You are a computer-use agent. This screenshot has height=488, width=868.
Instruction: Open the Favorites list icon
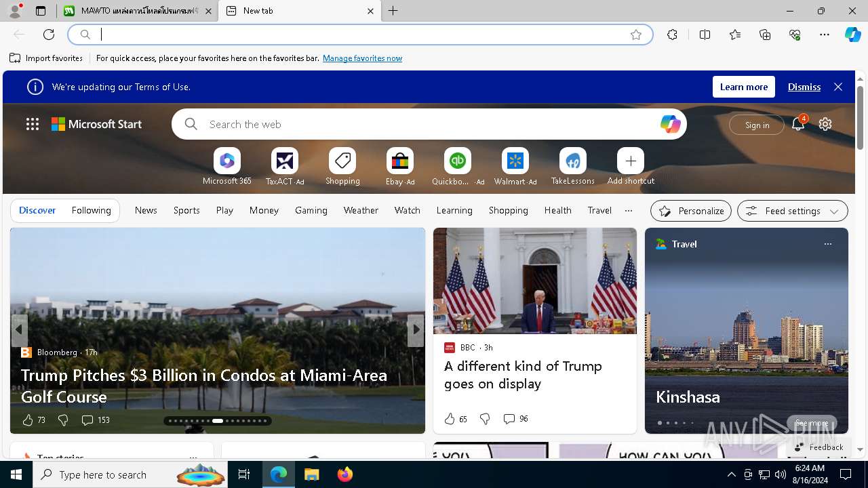735,35
